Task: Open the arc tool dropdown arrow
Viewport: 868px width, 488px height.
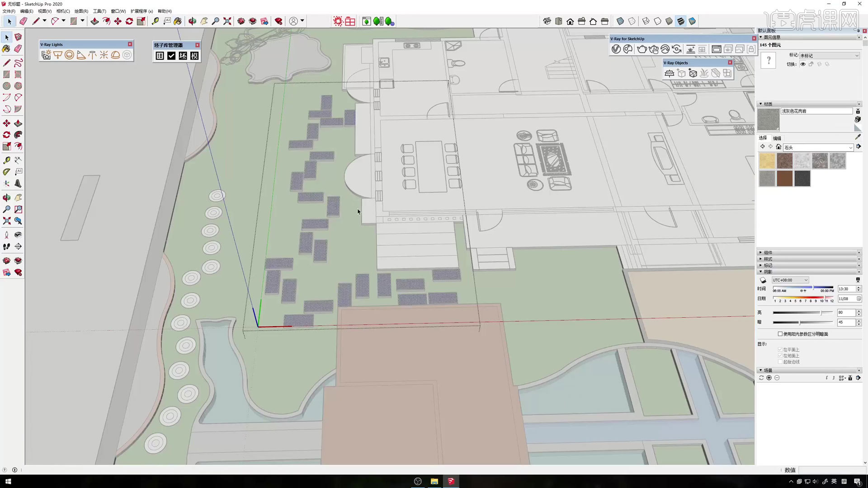Action: [x=63, y=21]
